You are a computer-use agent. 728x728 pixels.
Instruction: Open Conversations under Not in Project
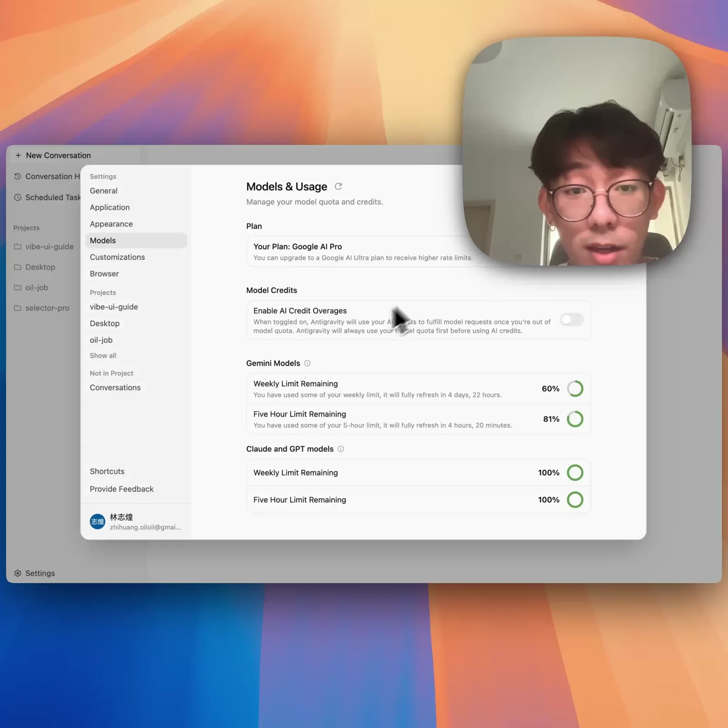pos(136,388)
